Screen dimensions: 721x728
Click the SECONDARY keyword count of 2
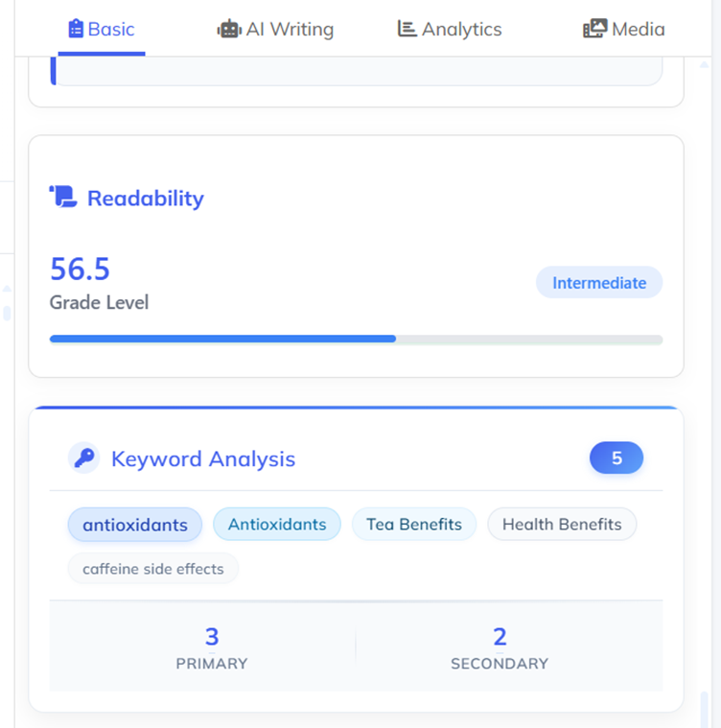pyautogui.click(x=500, y=637)
